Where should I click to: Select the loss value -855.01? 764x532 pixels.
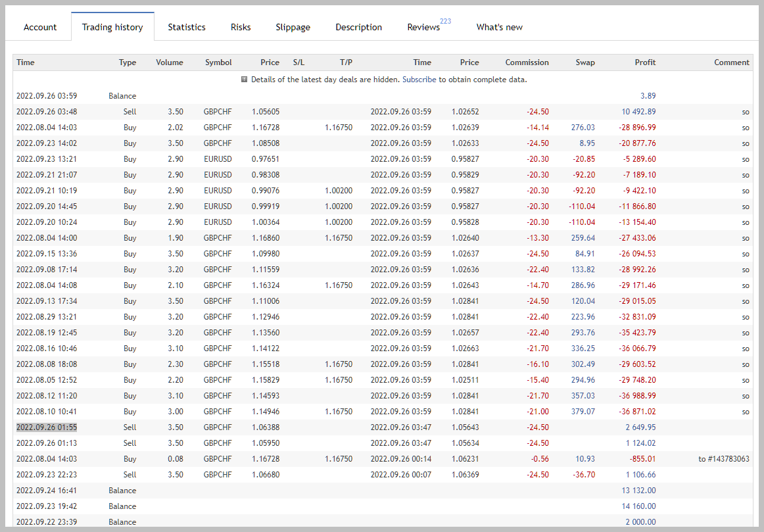642,459
